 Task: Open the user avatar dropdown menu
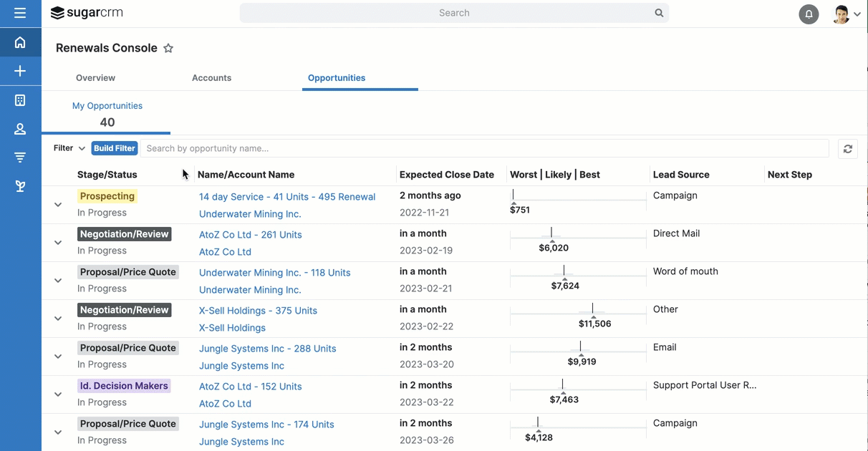(847, 14)
